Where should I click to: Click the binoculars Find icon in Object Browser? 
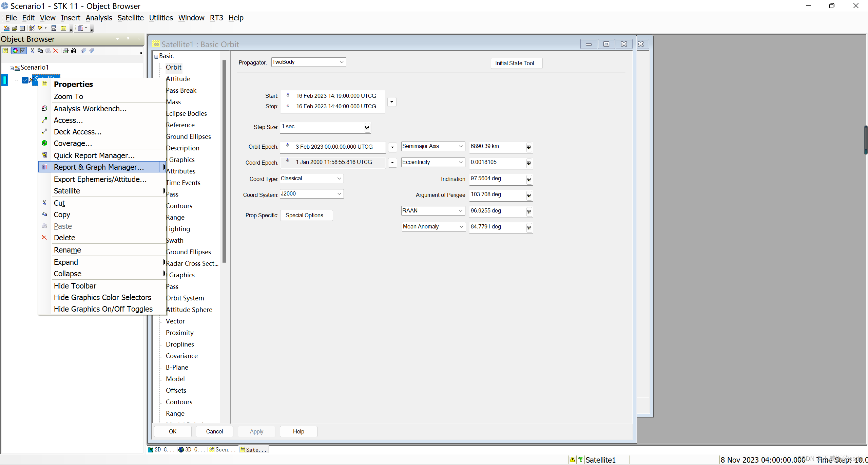74,51
